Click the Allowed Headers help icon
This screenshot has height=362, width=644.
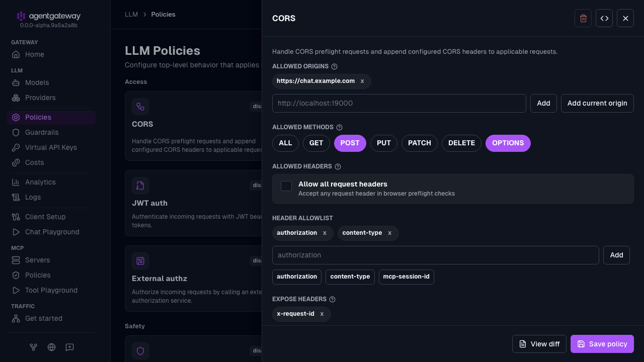(338, 167)
